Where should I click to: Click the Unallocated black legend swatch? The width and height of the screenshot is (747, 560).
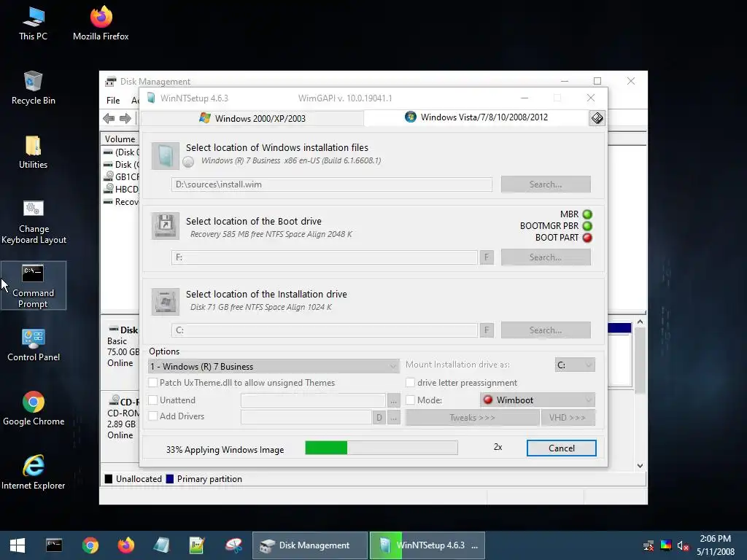click(x=109, y=479)
